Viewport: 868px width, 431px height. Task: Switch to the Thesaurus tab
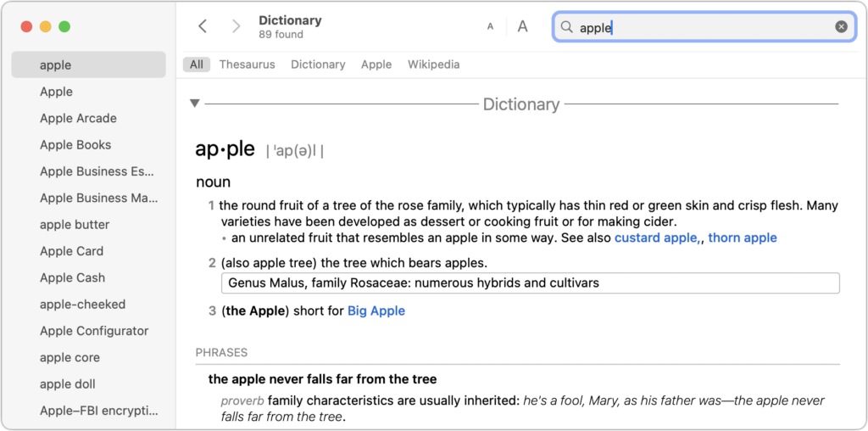tap(247, 64)
